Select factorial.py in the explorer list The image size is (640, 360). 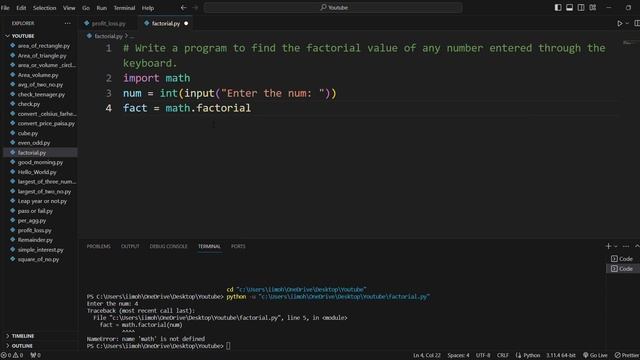(x=32, y=153)
